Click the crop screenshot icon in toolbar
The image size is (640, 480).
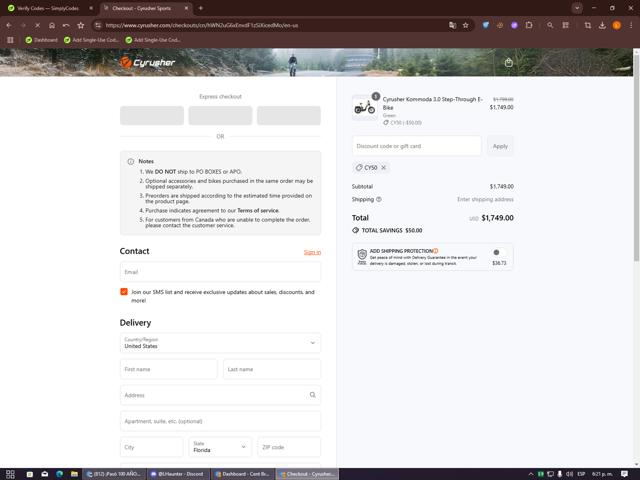[x=588, y=25]
